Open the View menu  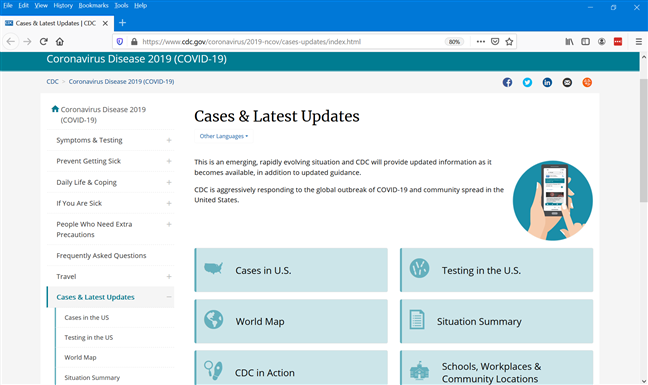41,5
